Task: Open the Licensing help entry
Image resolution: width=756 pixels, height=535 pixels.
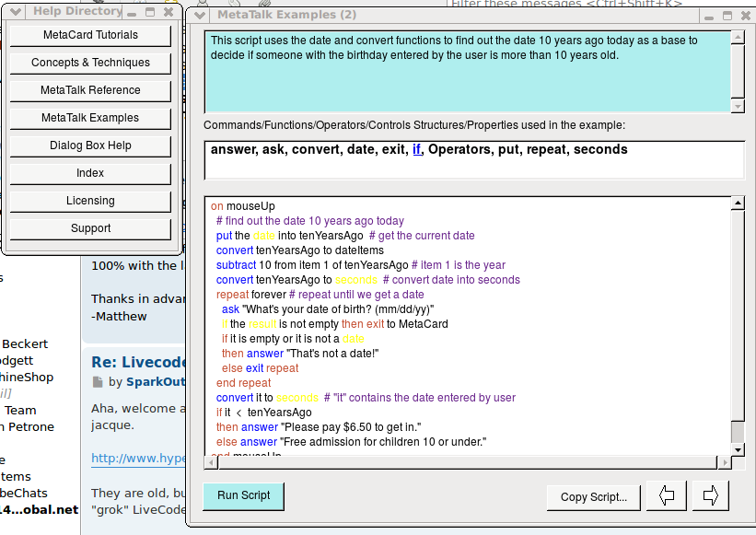Action: point(90,201)
